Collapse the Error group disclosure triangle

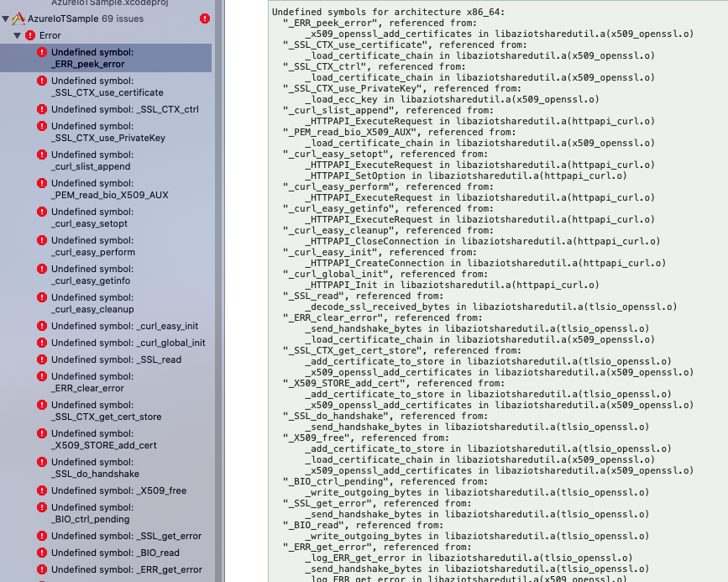click(15, 34)
